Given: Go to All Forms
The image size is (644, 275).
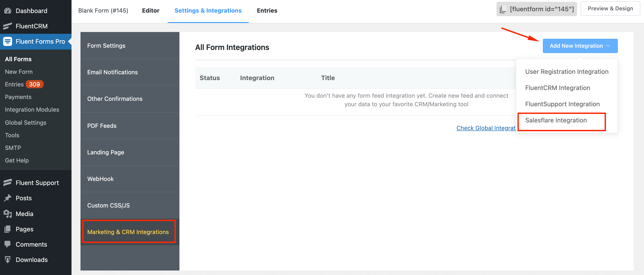Looking at the screenshot, I should pyautogui.click(x=18, y=59).
